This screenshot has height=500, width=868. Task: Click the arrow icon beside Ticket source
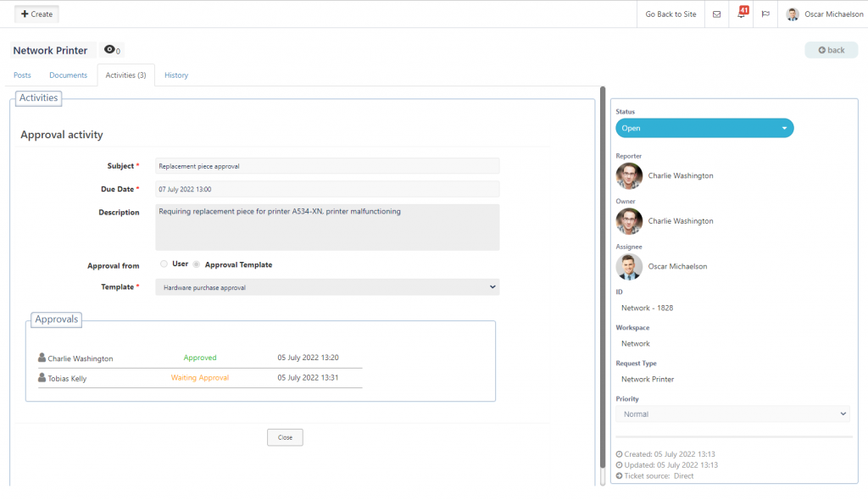(x=620, y=476)
